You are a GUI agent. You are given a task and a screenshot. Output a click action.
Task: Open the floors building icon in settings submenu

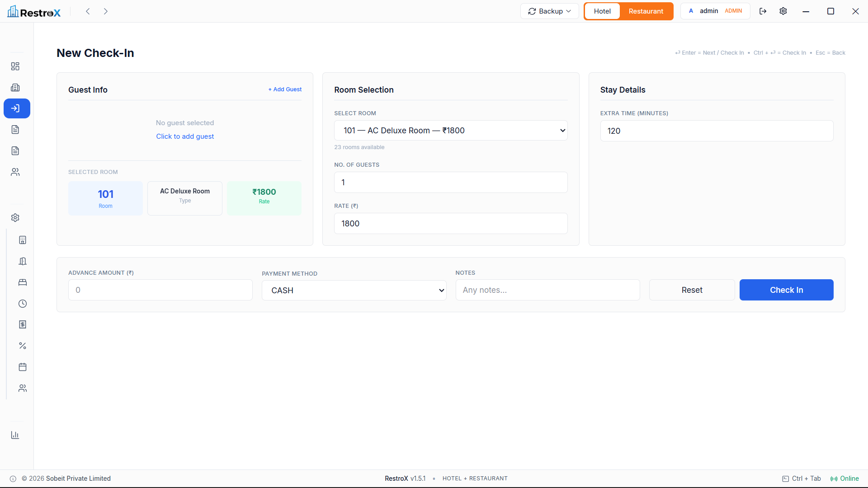[x=23, y=261]
